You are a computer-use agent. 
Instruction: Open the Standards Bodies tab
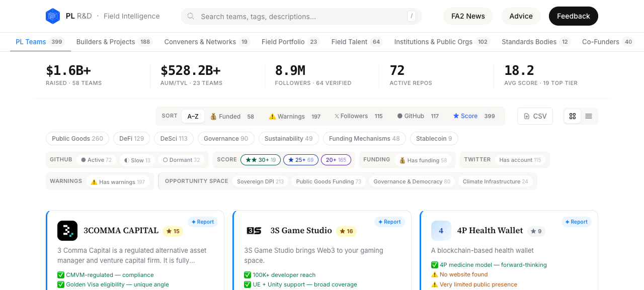536,42
